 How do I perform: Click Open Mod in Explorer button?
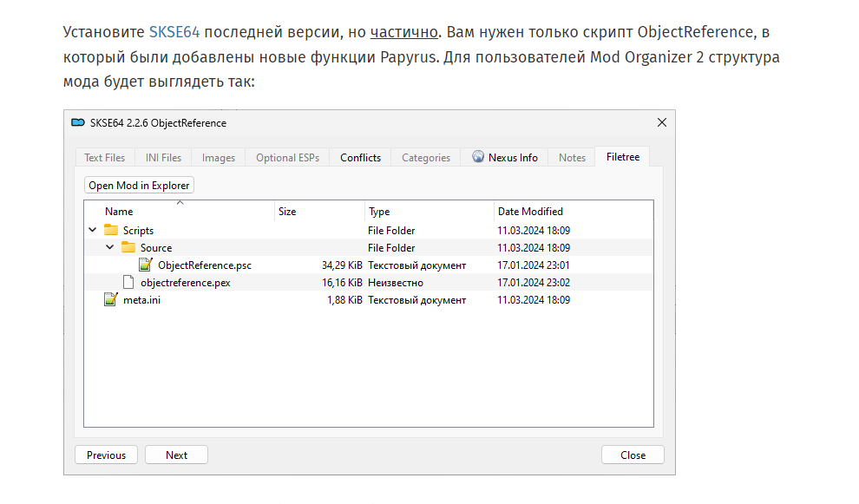pos(139,185)
